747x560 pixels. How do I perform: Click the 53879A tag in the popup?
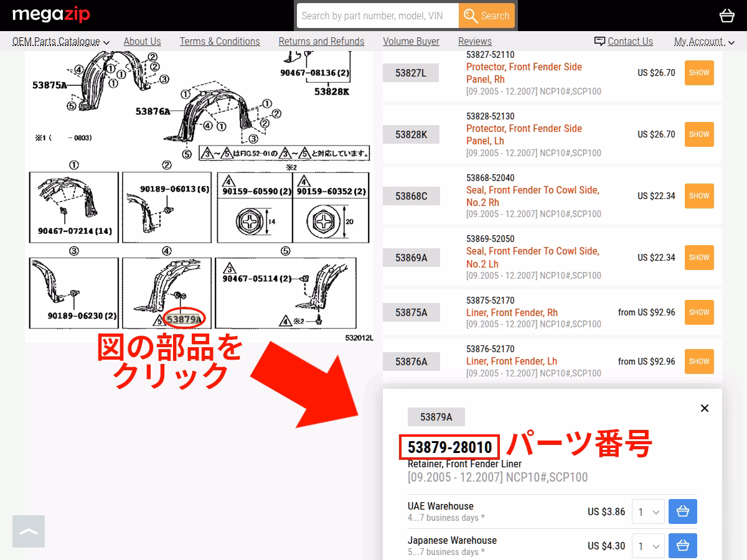(436, 417)
